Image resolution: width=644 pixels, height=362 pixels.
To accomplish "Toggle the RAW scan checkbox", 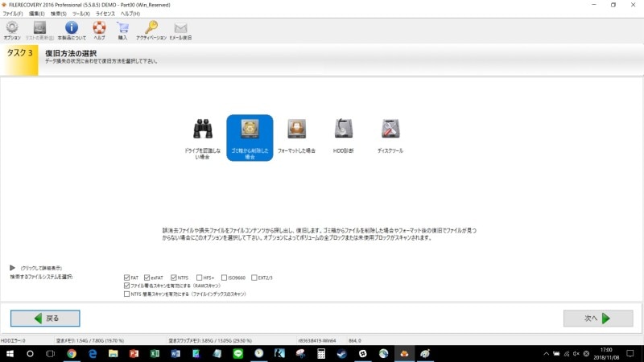I will point(127,286).
